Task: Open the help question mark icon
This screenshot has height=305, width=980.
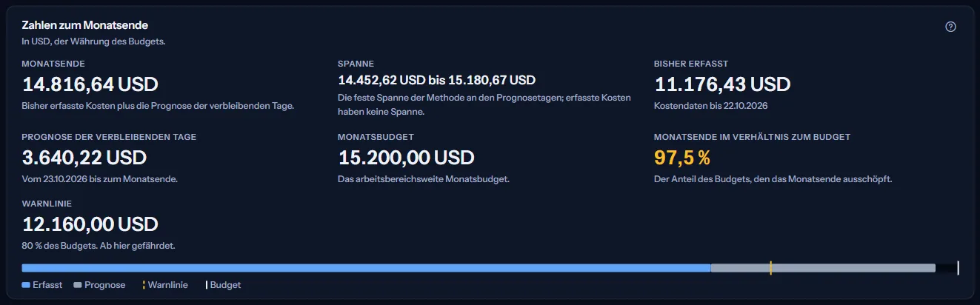Action: click(951, 27)
